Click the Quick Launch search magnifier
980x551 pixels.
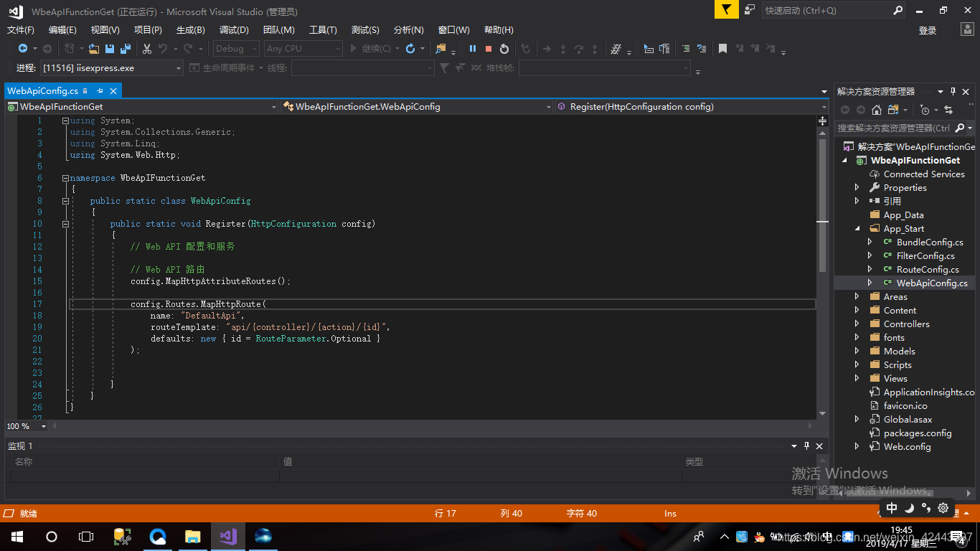pos(897,10)
